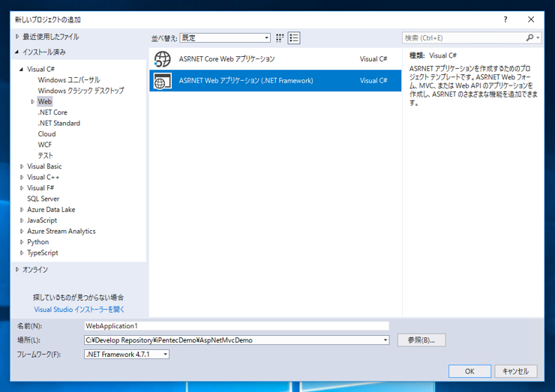Open Visual Studio インストーラーを開く link
The height and width of the screenshot is (392, 555).
pyautogui.click(x=79, y=310)
